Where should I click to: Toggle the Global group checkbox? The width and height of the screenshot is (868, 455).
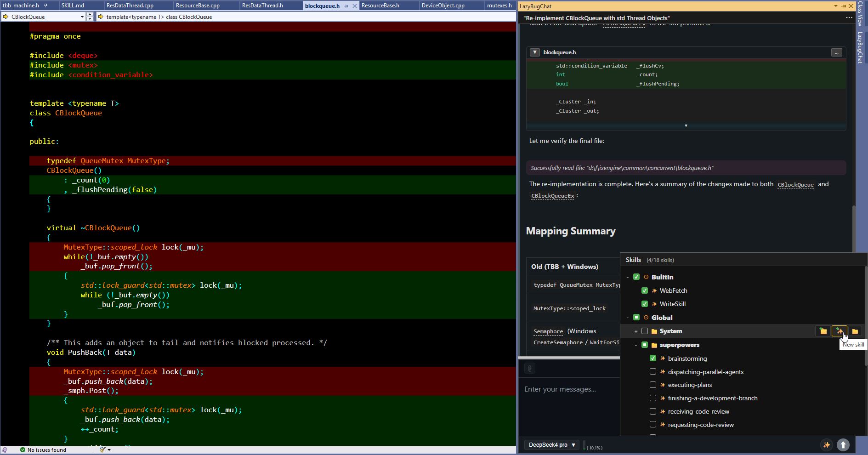click(636, 317)
